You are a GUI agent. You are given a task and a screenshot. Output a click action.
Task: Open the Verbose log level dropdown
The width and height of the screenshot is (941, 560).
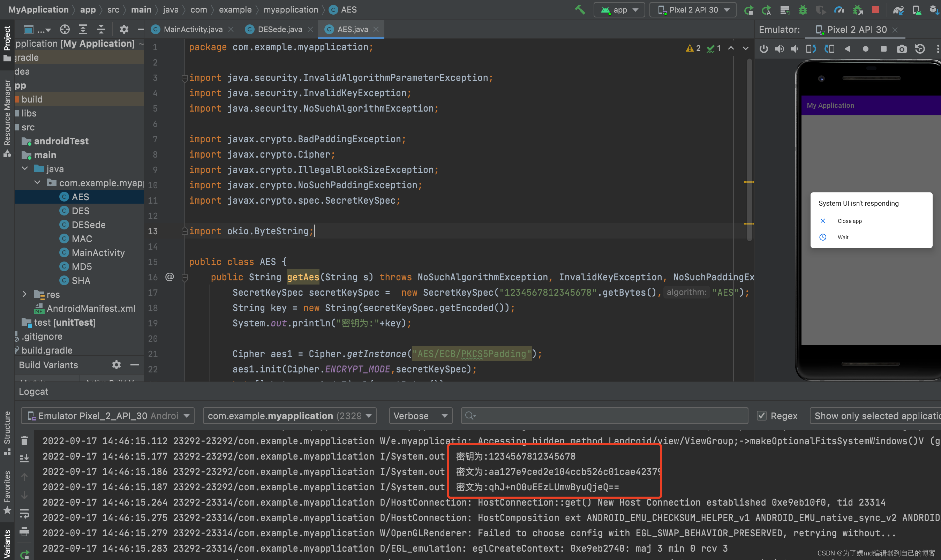(x=421, y=416)
